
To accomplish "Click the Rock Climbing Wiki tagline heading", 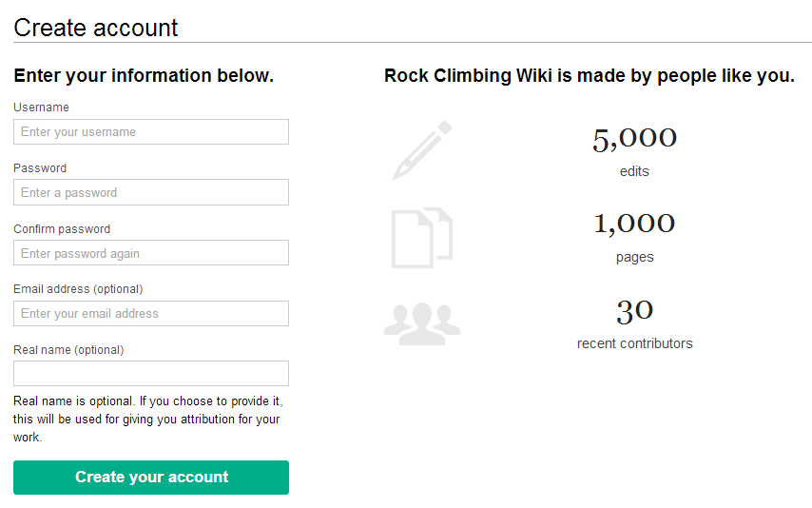I will point(589,76).
